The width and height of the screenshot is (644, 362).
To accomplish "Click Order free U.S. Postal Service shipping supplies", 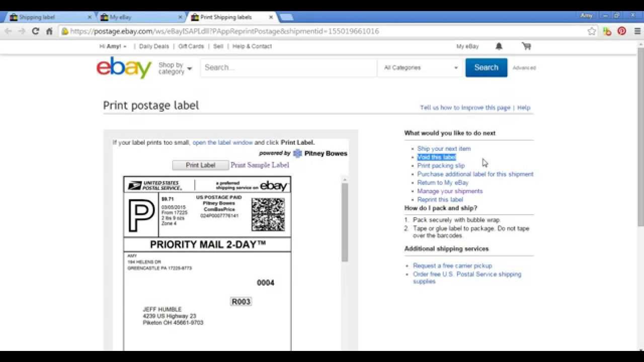I will click(x=467, y=278).
